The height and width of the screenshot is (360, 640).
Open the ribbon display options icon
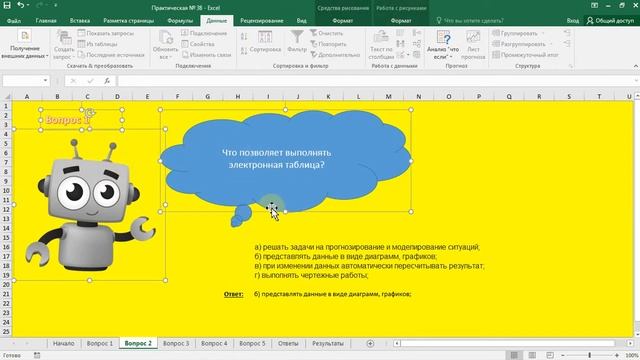[x=594, y=6]
